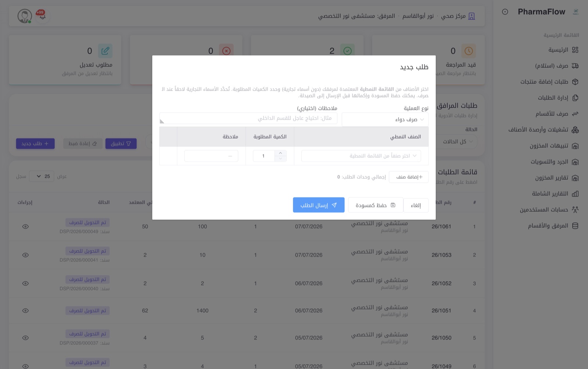Open the نوع العملية dropdown showing صرف دواء

[x=385, y=119]
